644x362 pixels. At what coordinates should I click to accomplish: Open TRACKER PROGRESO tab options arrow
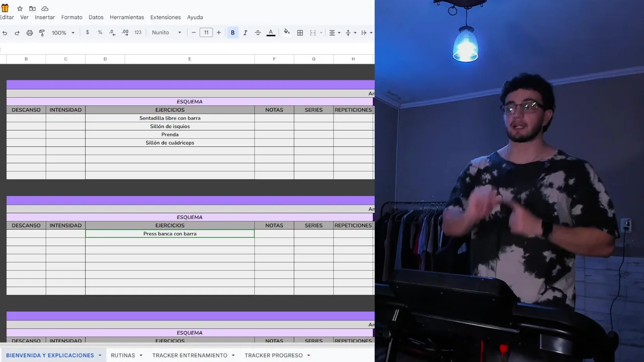click(x=308, y=355)
